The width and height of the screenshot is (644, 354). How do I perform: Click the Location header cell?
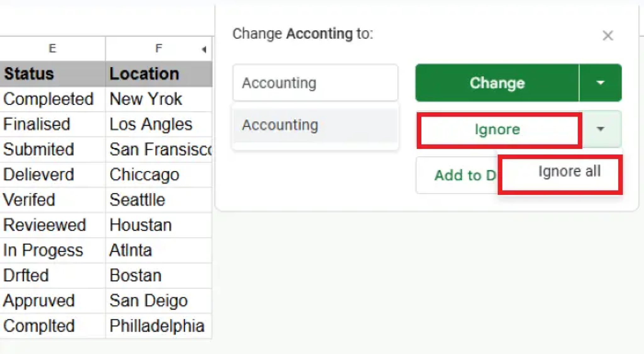tap(158, 74)
